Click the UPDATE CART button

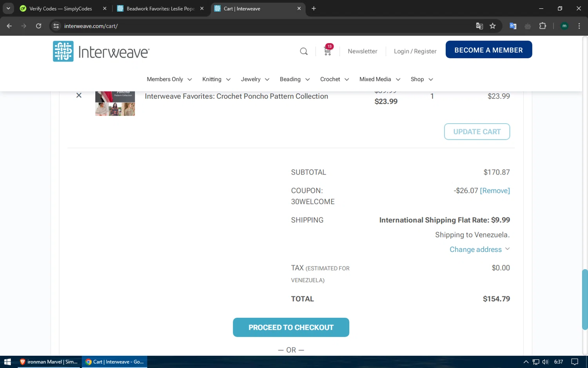coord(477,132)
